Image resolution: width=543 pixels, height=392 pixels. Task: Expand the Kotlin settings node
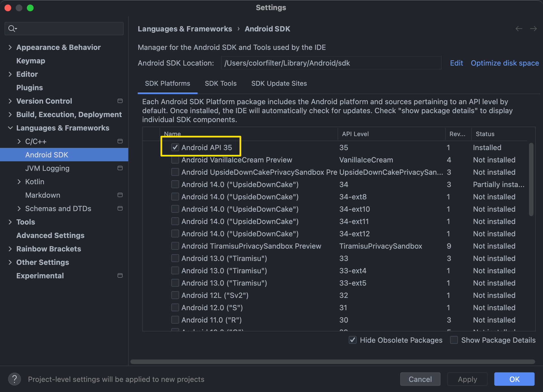tap(19, 182)
